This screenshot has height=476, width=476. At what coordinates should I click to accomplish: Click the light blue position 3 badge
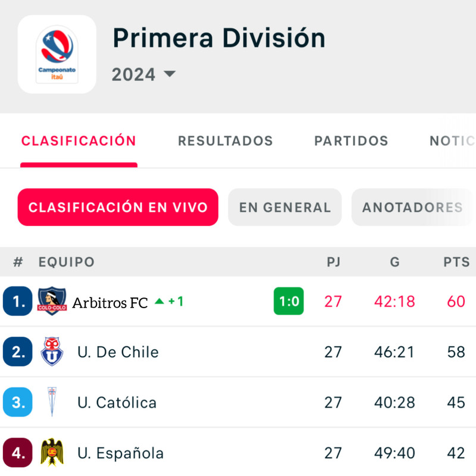pos(18,402)
